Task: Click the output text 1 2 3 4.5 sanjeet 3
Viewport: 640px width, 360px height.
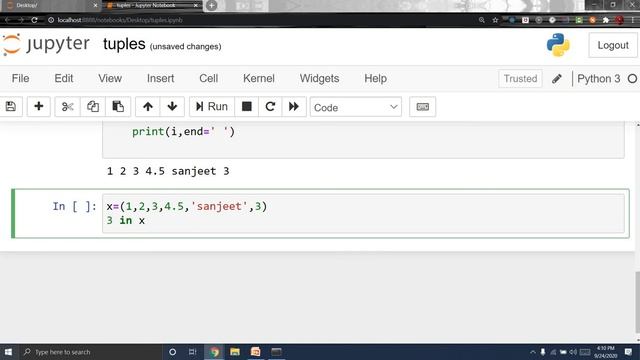Action: (x=168, y=171)
